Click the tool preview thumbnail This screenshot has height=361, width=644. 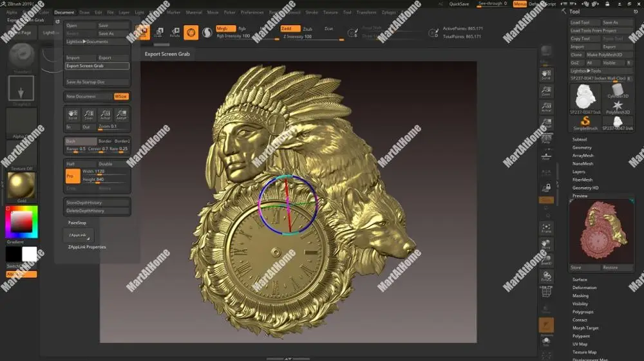601,231
